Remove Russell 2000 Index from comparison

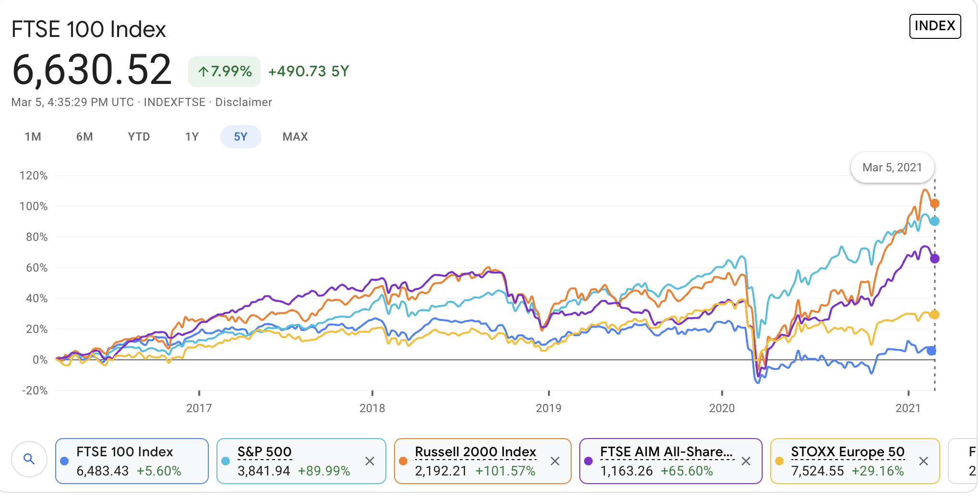tap(555, 461)
